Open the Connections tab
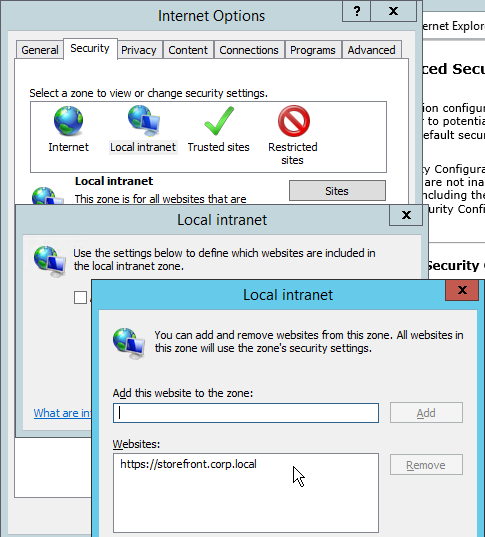The width and height of the screenshot is (485, 537). 249,50
